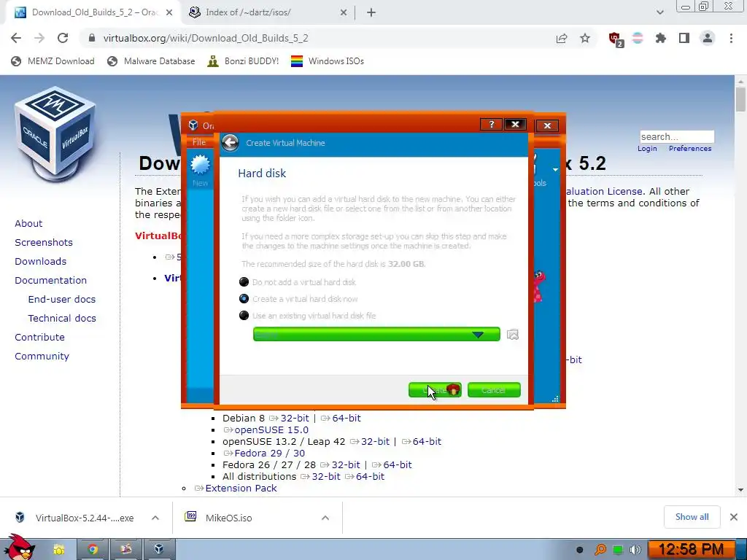Close the downloads bar
This screenshot has width=747, height=560.
click(734, 517)
